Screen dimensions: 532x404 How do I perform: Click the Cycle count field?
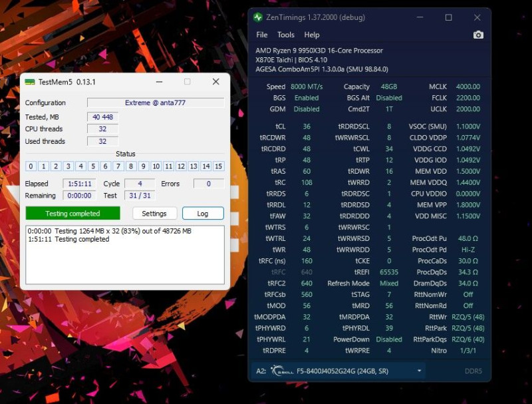tap(140, 184)
